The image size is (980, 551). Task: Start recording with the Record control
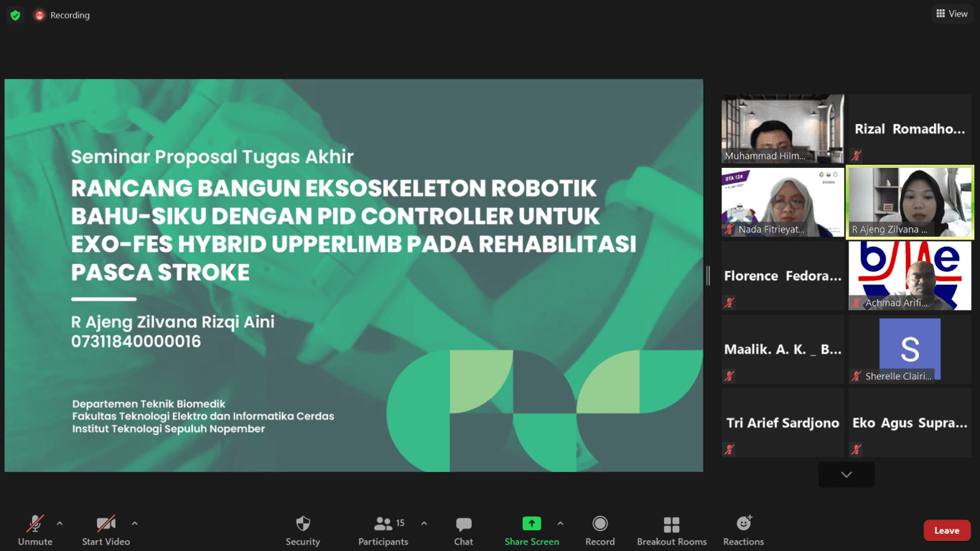pyautogui.click(x=599, y=529)
